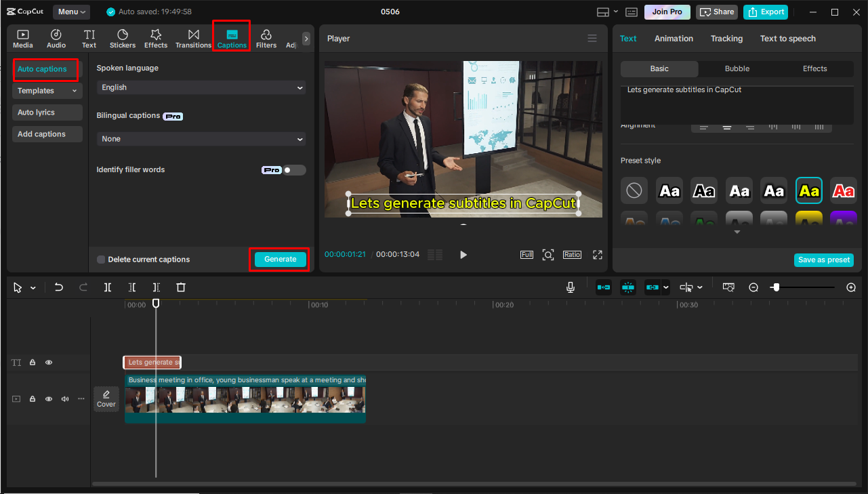Select the Transitions panel icon

193,37
